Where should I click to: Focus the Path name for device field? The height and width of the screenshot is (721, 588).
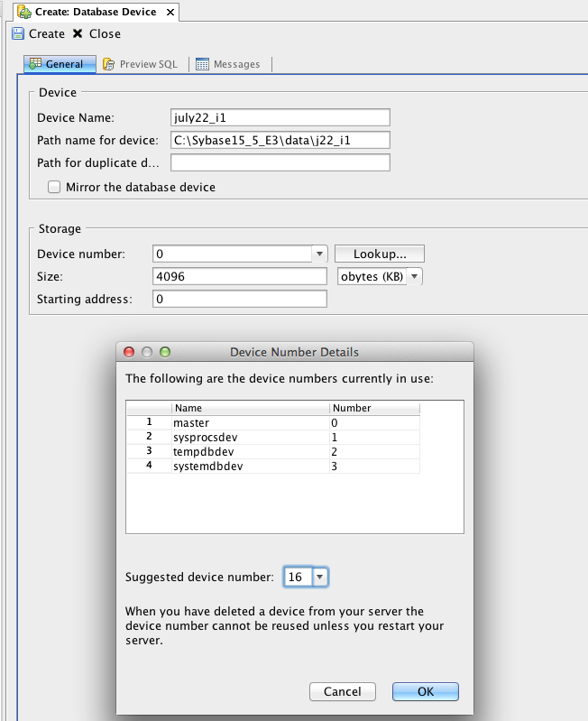tap(280, 140)
